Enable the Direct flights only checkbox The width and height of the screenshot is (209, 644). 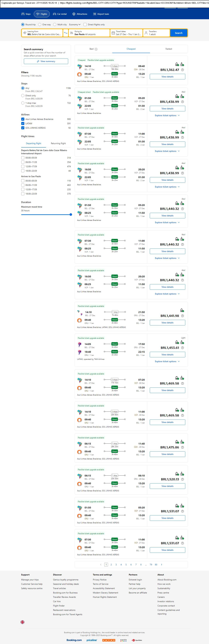coord(85,25)
